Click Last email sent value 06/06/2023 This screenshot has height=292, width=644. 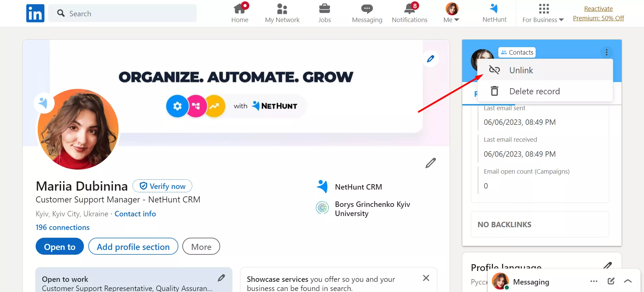(x=520, y=122)
